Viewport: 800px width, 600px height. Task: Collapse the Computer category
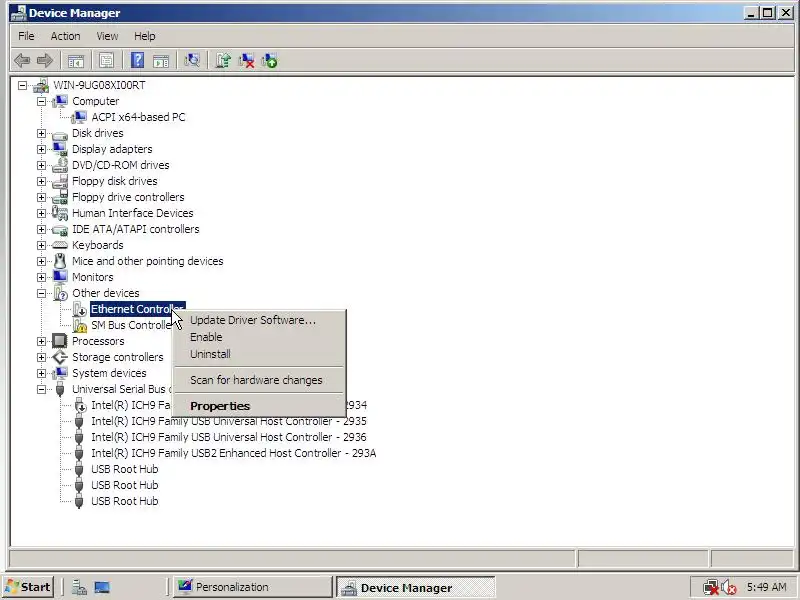41,102
